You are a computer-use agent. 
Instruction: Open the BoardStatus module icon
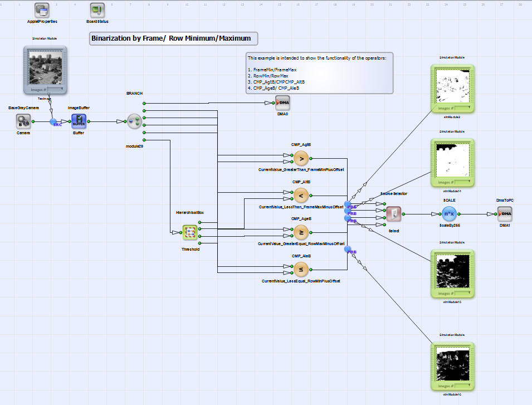(x=97, y=11)
